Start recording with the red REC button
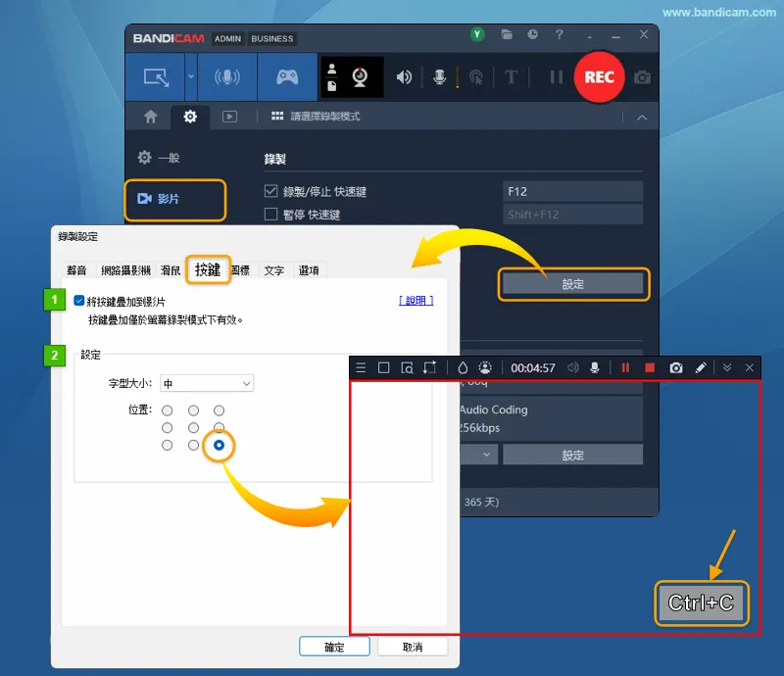Screen dimensions: 784x676 click(x=599, y=77)
